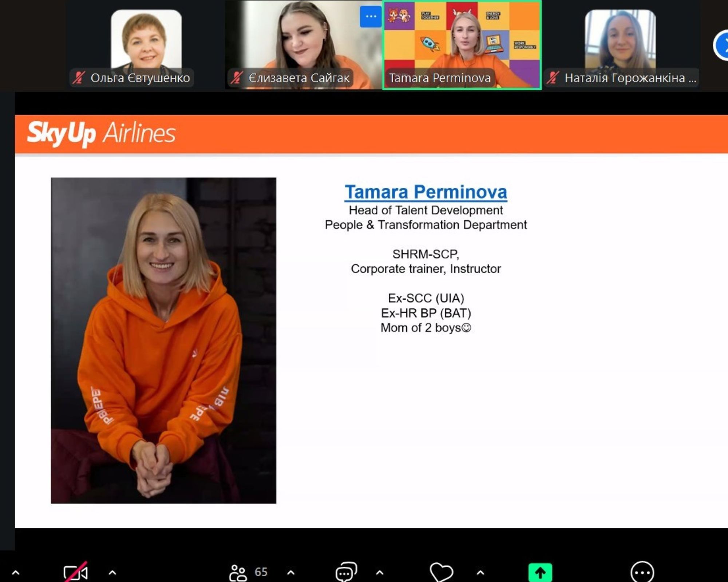Expand audio options caret at far left

point(16,573)
